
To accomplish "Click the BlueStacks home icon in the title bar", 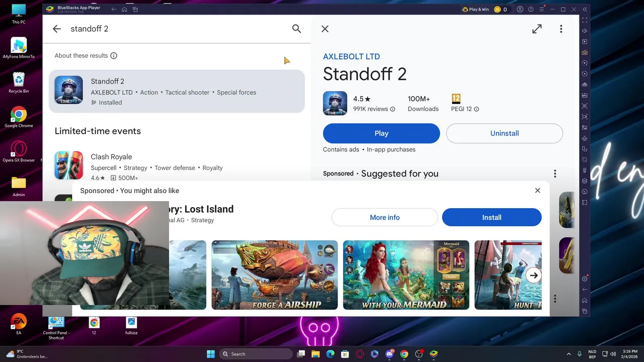I will pos(124,9).
